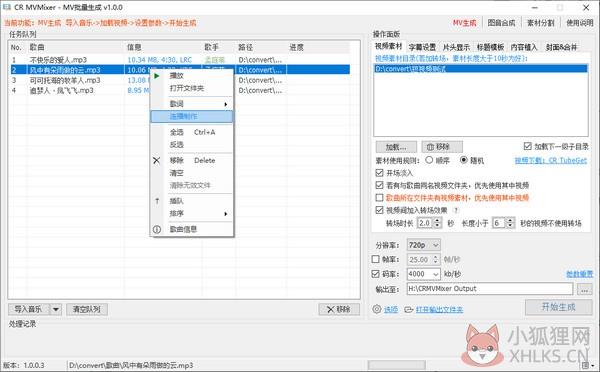
Task: Open the MV生成 mode
Action: pos(465,23)
